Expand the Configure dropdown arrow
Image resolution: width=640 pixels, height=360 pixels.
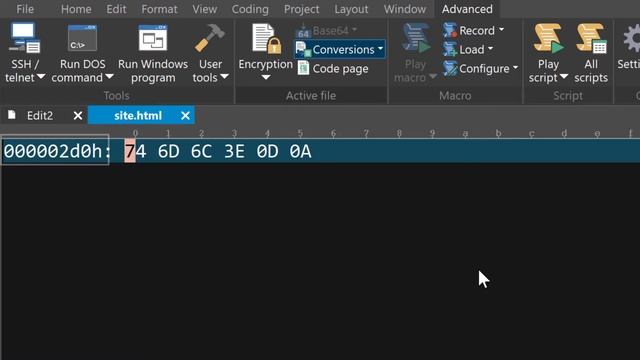pyautogui.click(x=515, y=68)
